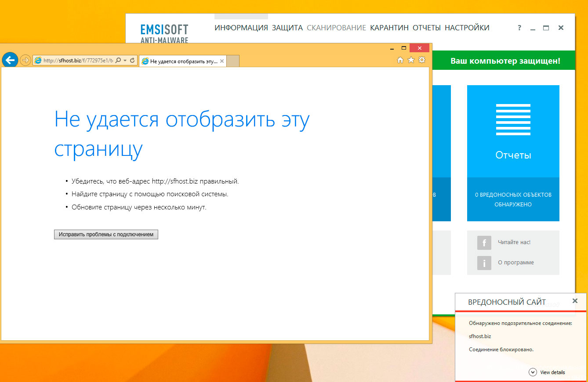This screenshot has height=382, width=588.
Task: Click the 'Не удается отобразить эту страницу' heading
Action: (x=182, y=134)
